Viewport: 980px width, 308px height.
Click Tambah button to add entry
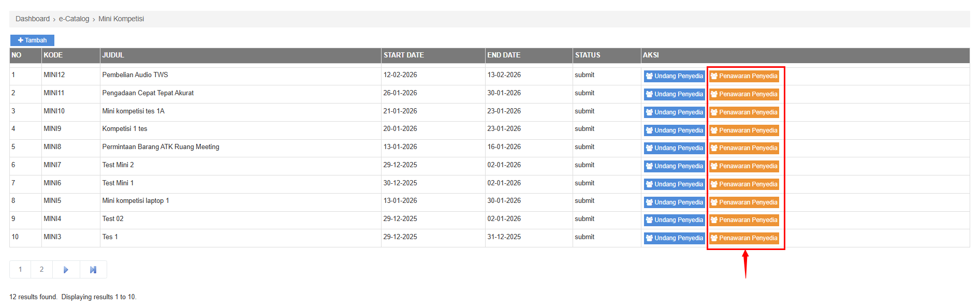[x=32, y=40]
